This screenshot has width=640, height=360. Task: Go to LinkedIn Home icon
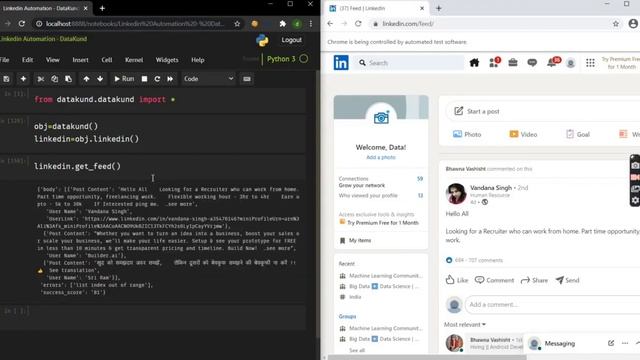[474, 63]
